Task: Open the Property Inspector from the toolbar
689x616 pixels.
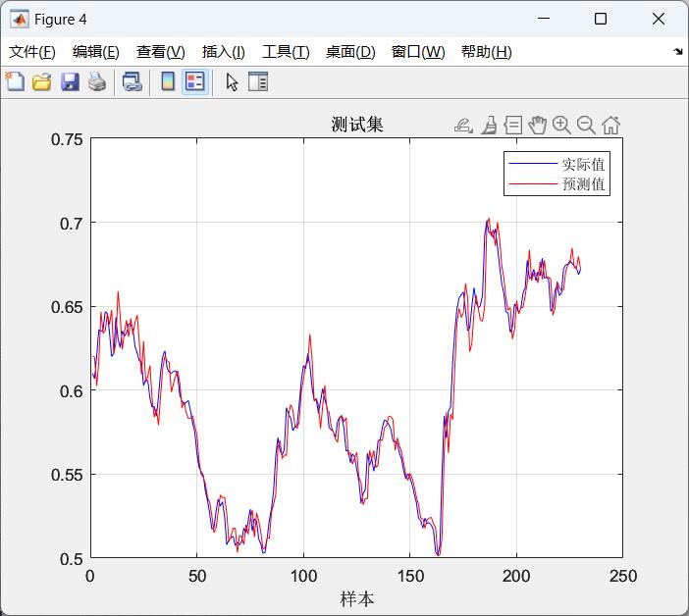Action: (x=258, y=82)
